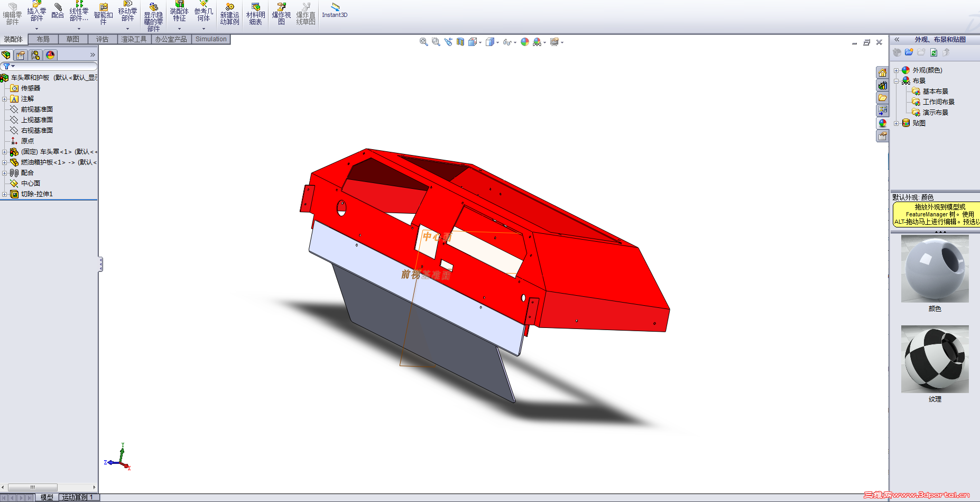The width and height of the screenshot is (980, 502).
Task: Open SolidWorks Resources home task pane tab
Action: tap(882, 72)
